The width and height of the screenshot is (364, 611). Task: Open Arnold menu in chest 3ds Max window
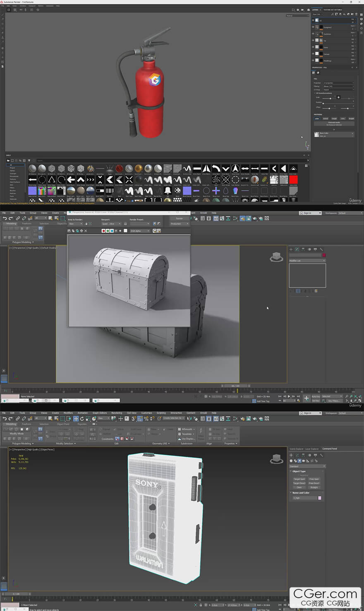(x=204, y=213)
